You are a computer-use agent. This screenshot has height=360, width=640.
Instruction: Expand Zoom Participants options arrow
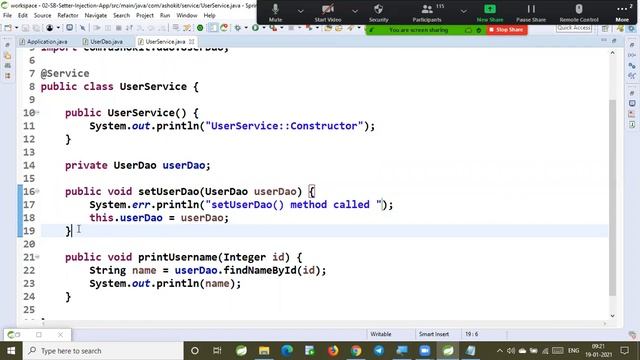[463, 11]
